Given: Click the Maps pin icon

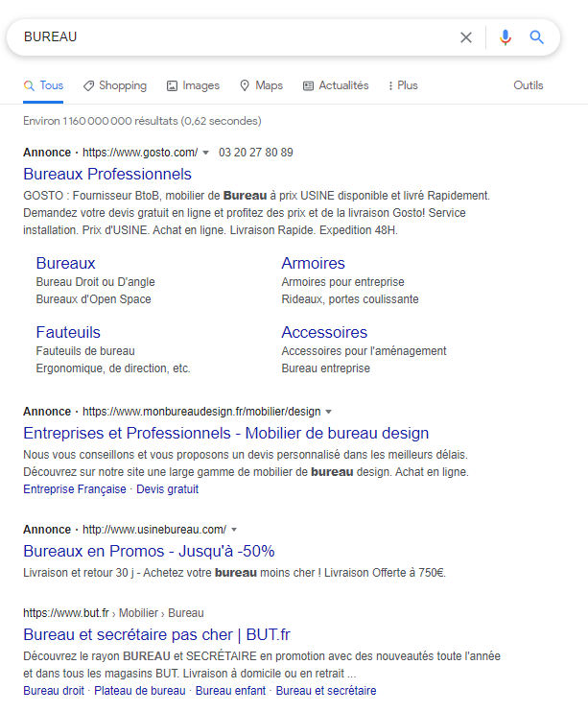Looking at the screenshot, I should 245,85.
